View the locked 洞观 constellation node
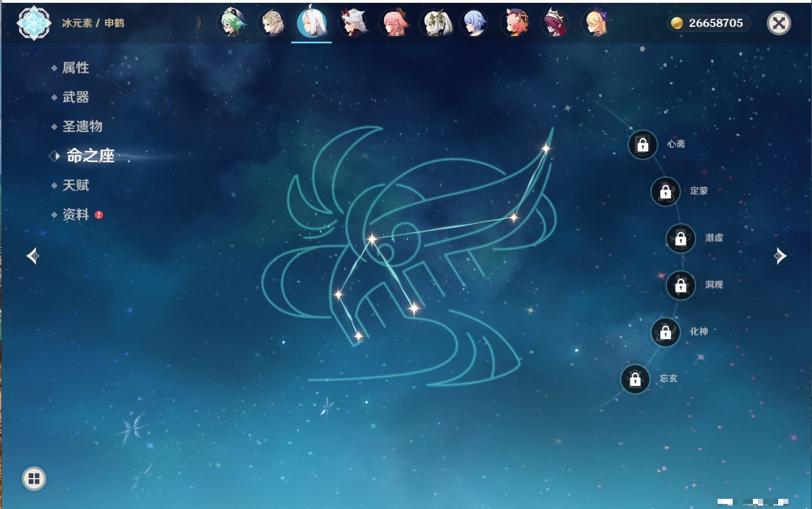 (x=681, y=286)
